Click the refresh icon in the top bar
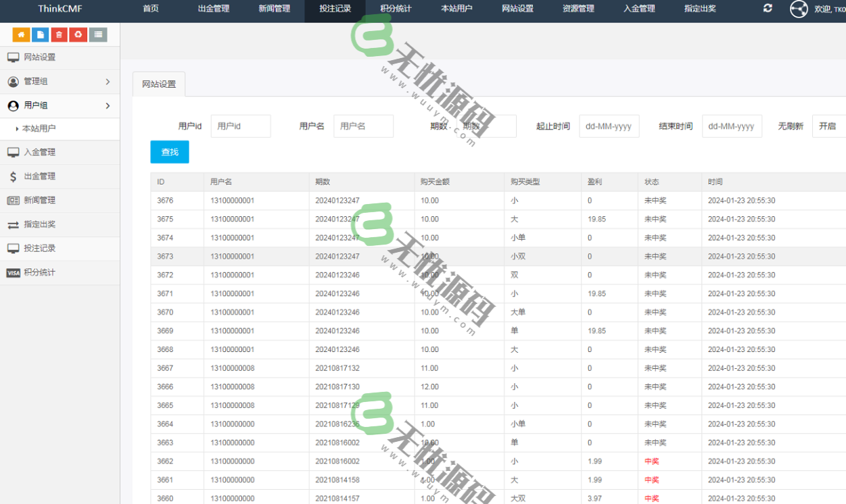The width and height of the screenshot is (846, 504). [x=766, y=9]
